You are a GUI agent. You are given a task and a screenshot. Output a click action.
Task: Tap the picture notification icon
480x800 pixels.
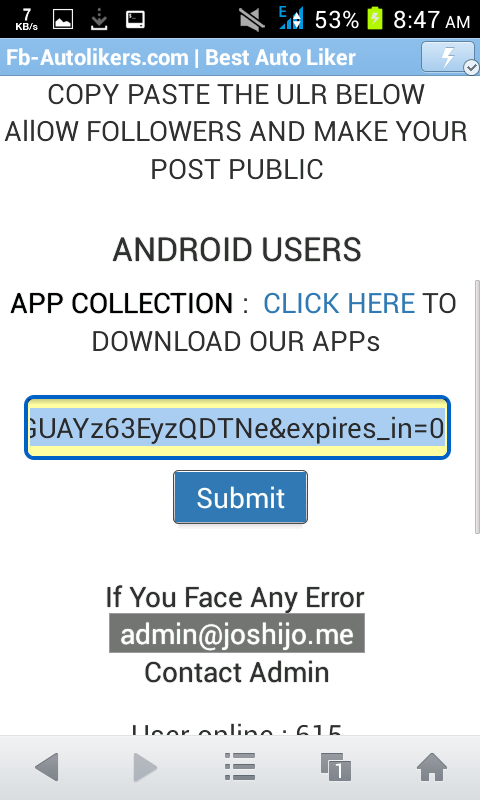click(x=63, y=19)
